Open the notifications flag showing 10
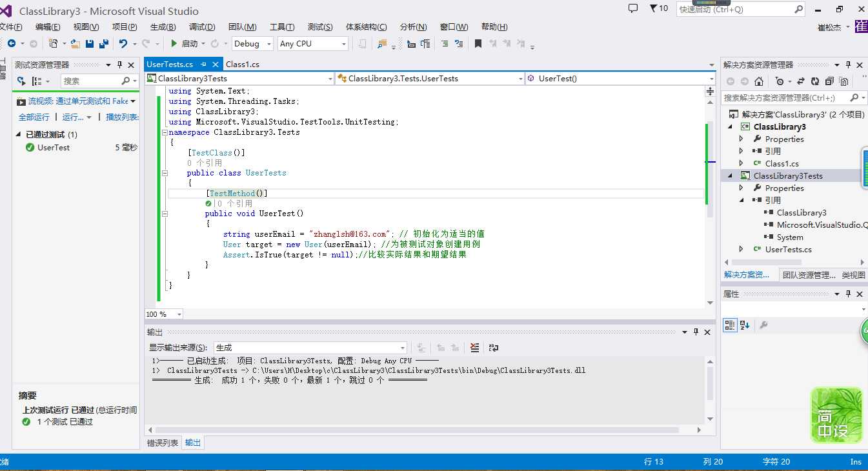 pos(658,8)
